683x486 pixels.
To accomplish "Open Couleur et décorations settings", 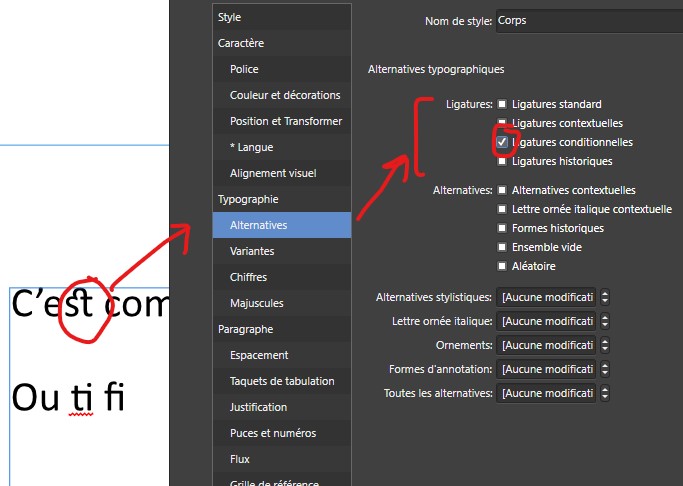I will (x=282, y=95).
